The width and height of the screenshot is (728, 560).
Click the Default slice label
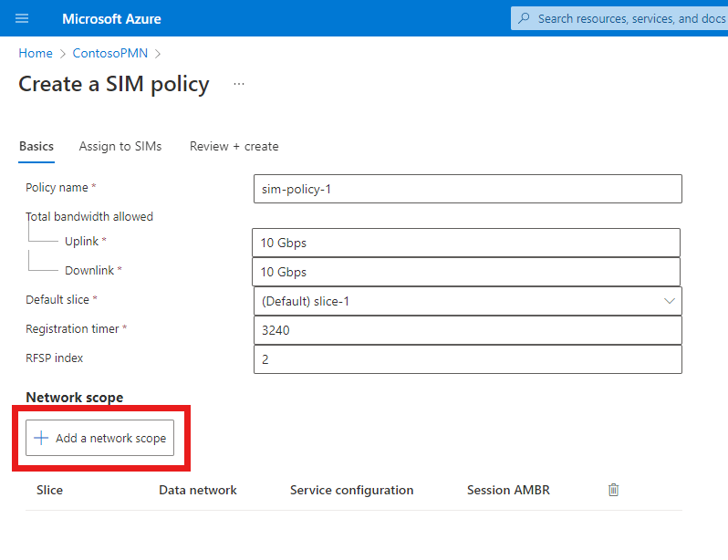[x=57, y=299]
